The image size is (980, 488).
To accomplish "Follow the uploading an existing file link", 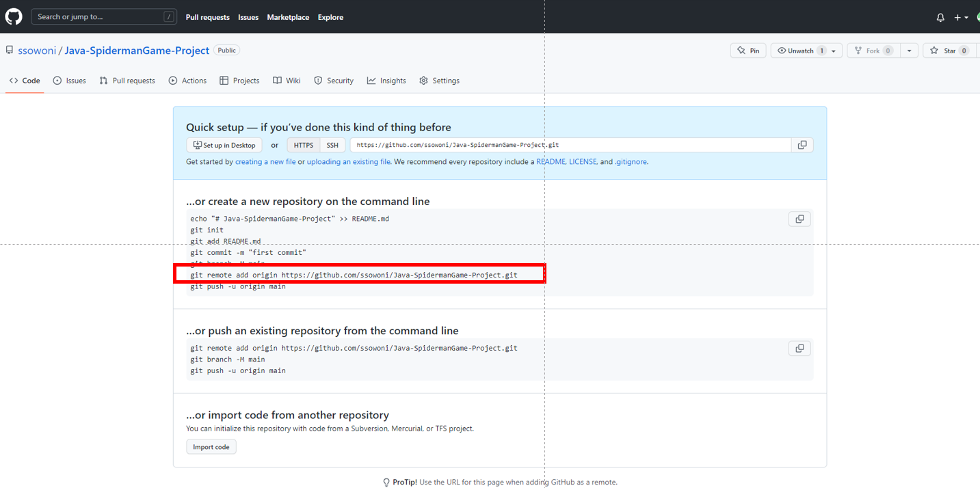I will click(349, 162).
